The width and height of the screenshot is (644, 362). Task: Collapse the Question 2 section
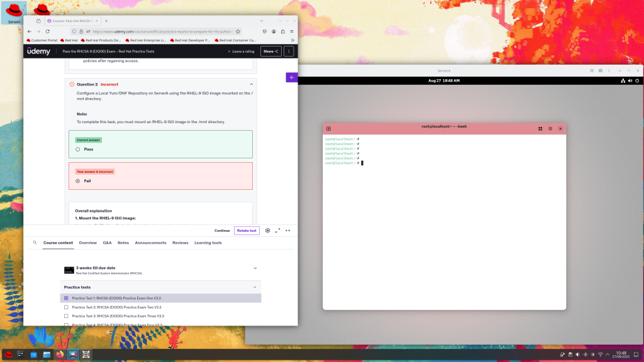pyautogui.click(x=252, y=84)
